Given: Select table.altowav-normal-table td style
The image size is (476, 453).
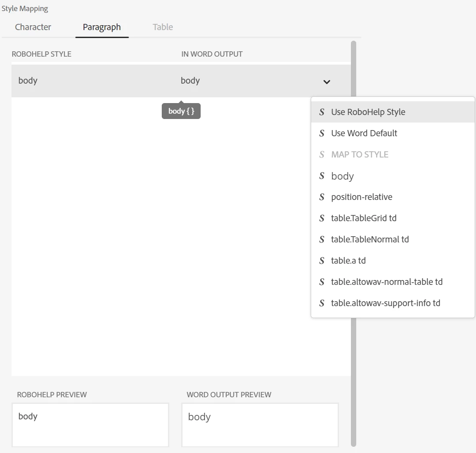Looking at the screenshot, I should pos(392,282).
